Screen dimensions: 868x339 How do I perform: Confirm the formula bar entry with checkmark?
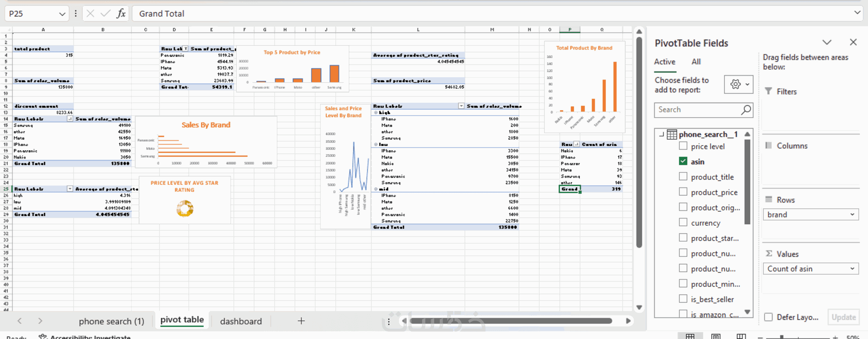point(105,14)
